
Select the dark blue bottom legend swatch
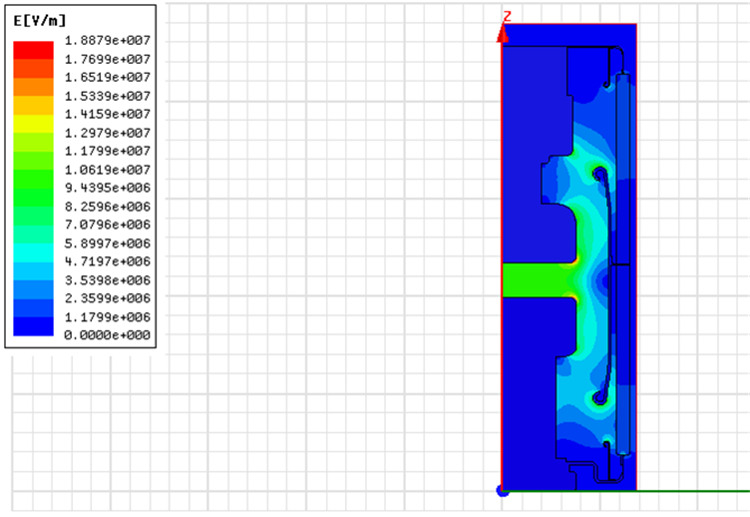(x=32, y=329)
